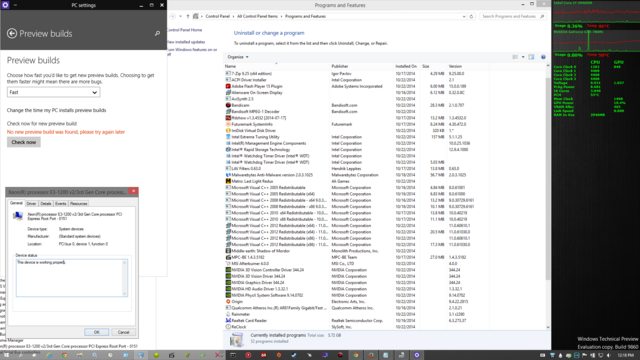Viewport: 640px width, 360px height.
Task: Click OK in device properties dialog
Action: pos(96,332)
